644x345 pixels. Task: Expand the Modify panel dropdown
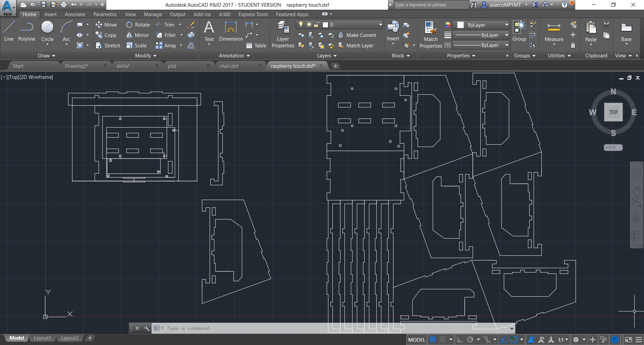146,56
